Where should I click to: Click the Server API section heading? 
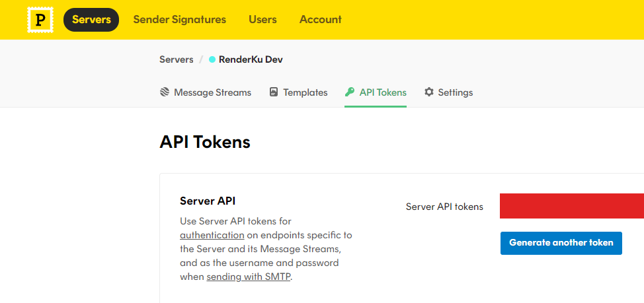tap(208, 201)
